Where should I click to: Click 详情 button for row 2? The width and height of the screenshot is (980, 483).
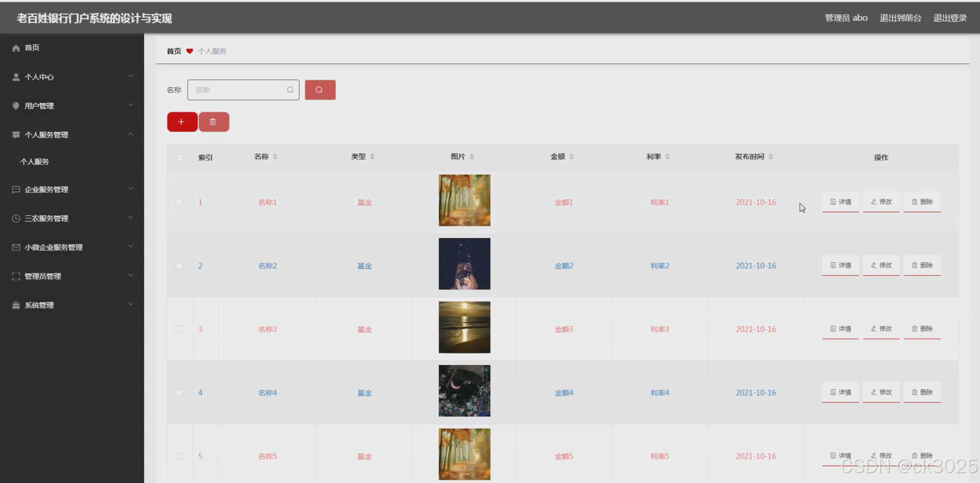[840, 265]
